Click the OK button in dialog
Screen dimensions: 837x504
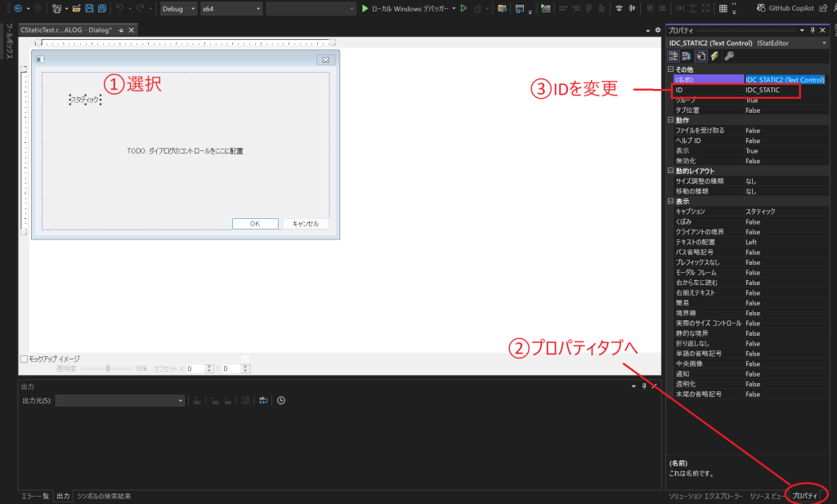(x=254, y=224)
